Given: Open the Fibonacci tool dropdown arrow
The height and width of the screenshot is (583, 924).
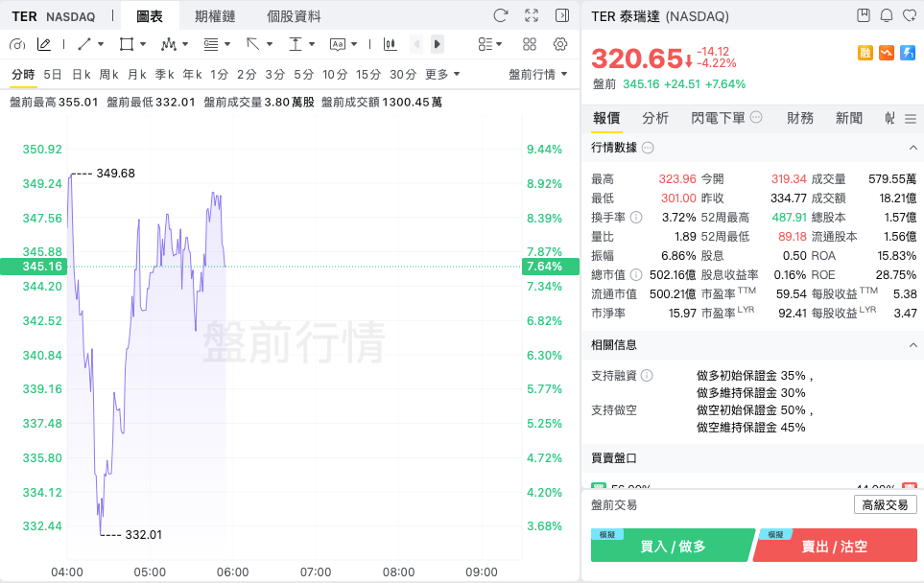Looking at the screenshot, I should (x=227, y=44).
